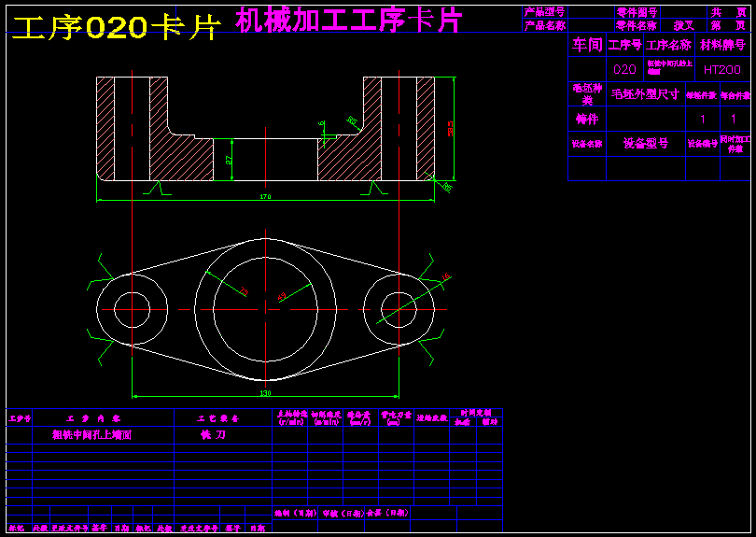
Task: Select the red 49 dimension in center circle
Action: tap(283, 296)
